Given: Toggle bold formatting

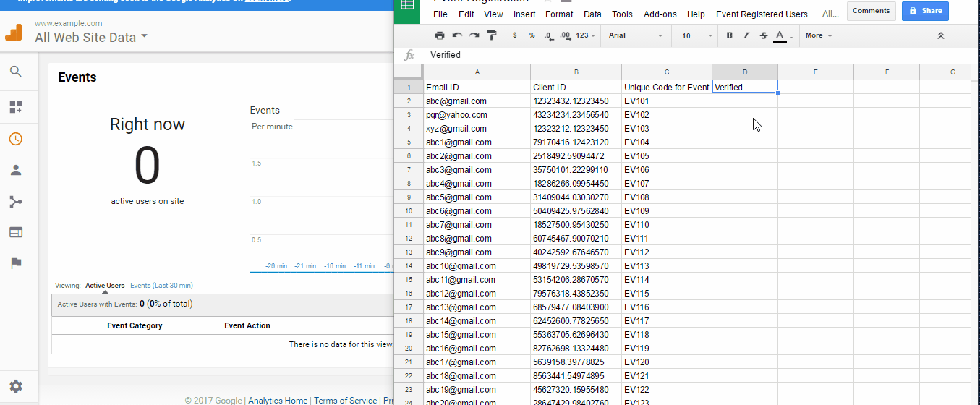Looking at the screenshot, I should pos(729,35).
